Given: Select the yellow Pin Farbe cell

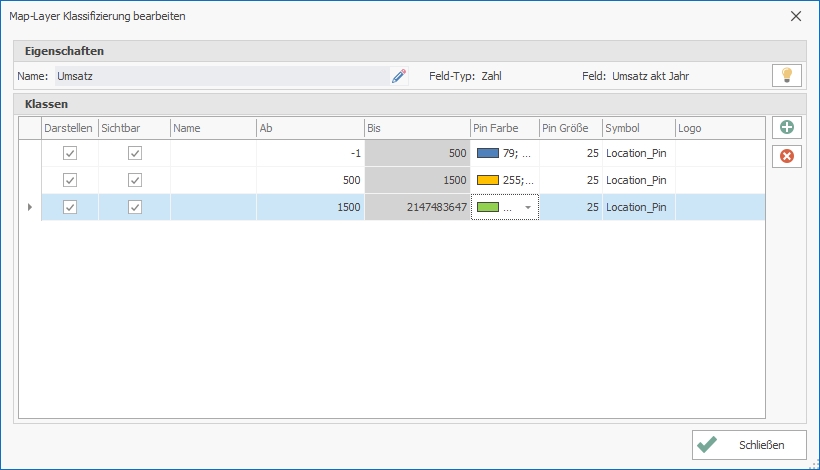Looking at the screenshot, I should 504,180.
